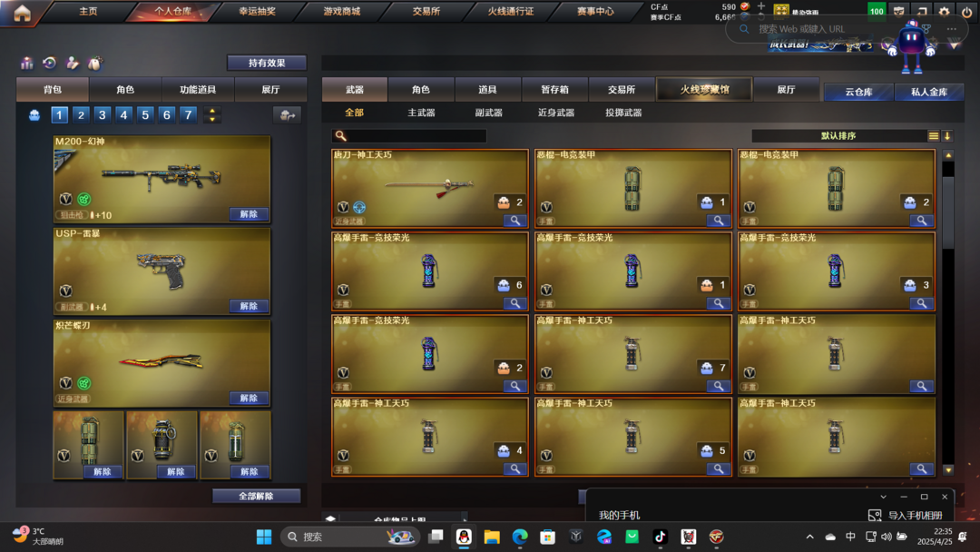Select backpack slot 1
The width and height of the screenshot is (980, 552).
(x=59, y=115)
